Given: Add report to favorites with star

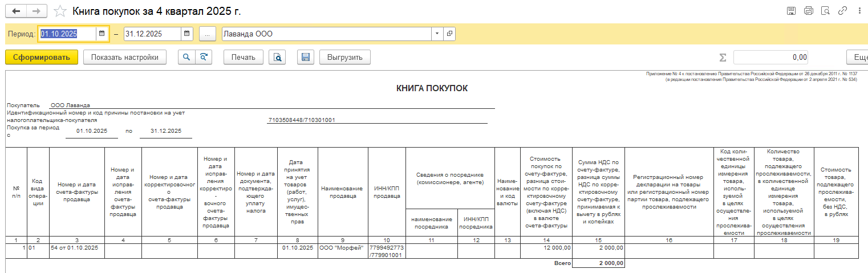Looking at the screenshot, I should click(59, 11).
